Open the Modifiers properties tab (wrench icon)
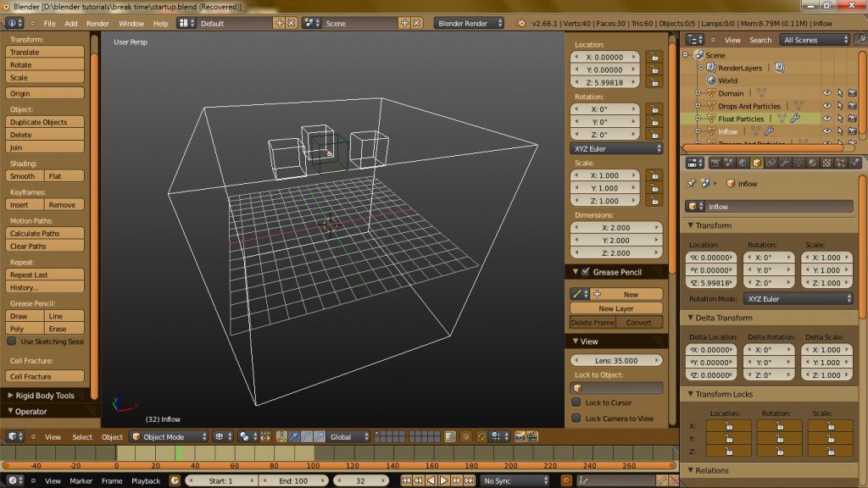Image resolution: width=868 pixels, height=488 pixels. [784, 162]
